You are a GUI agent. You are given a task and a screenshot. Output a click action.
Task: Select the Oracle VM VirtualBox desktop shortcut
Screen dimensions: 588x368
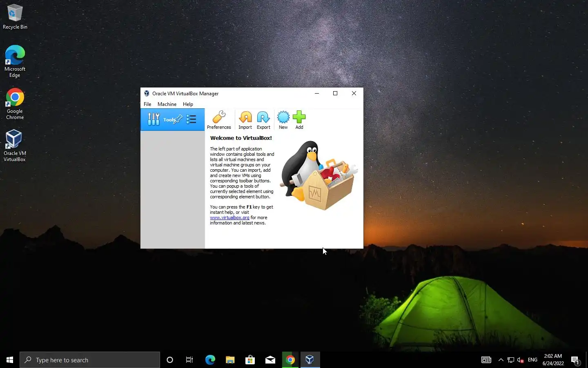(x=15, y=146)
